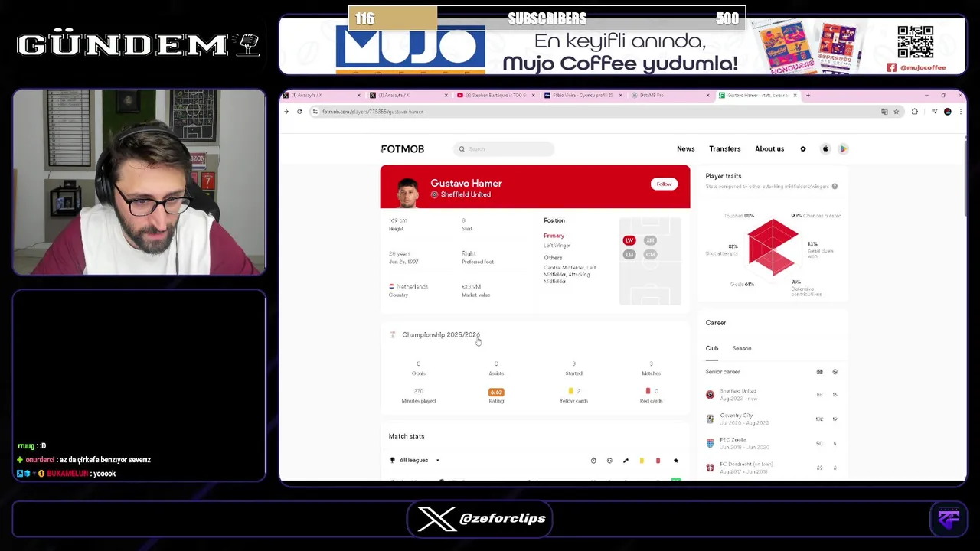Switch to the first Anasayfa / X tab
This screenshot has width=980, height=551.
pos(322,95)
